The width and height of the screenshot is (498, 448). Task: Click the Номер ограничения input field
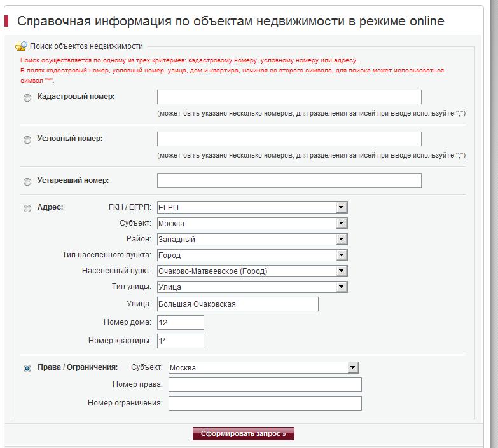pos(265,404)
